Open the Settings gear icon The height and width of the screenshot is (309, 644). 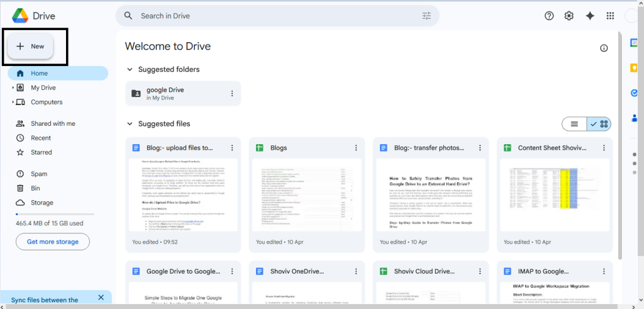pyautogui.click(x=569, y=16)
